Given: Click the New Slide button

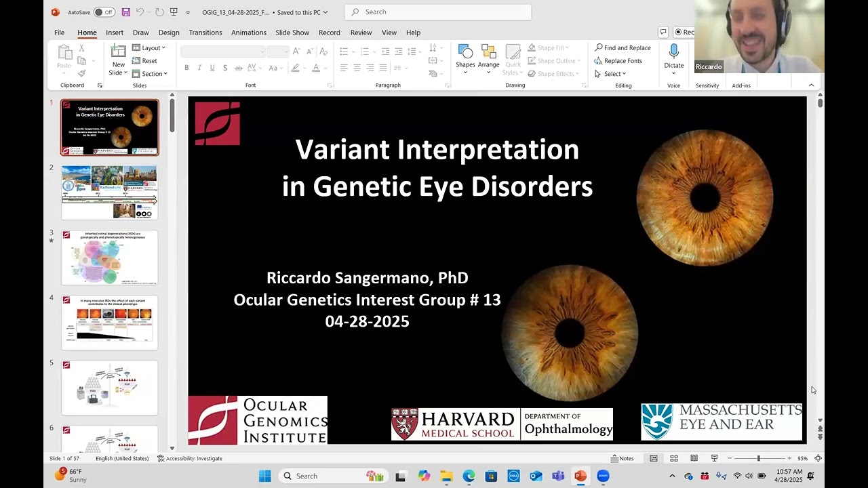Looking at the screenshot, I should [x=119, y=60].
